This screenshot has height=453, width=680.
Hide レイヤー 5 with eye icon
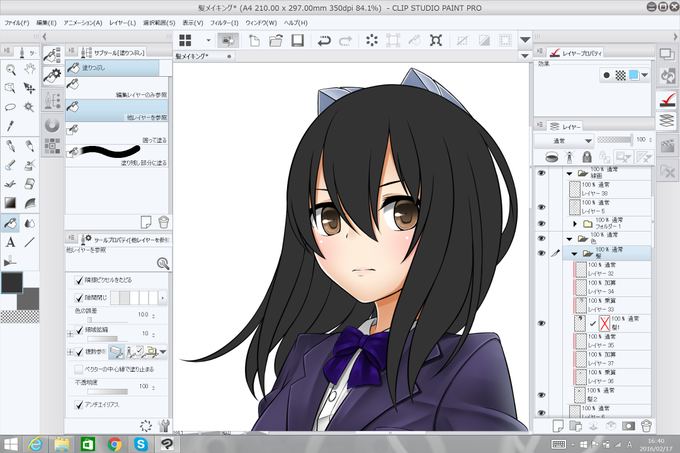pos(541,207)
